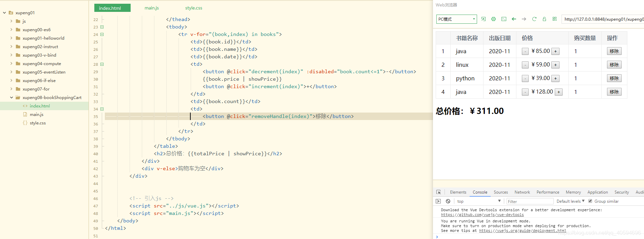Show the console sidebar

point(438,201)
